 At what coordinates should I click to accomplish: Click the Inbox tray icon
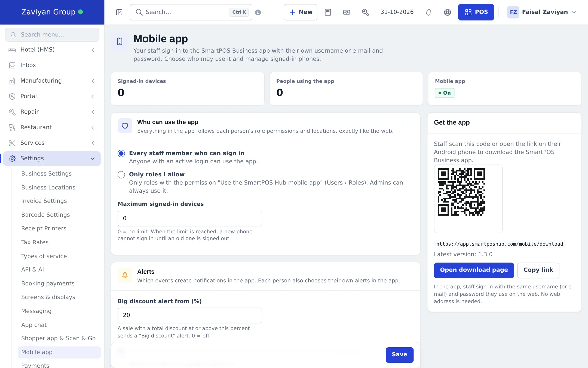(x=12, y=65)
